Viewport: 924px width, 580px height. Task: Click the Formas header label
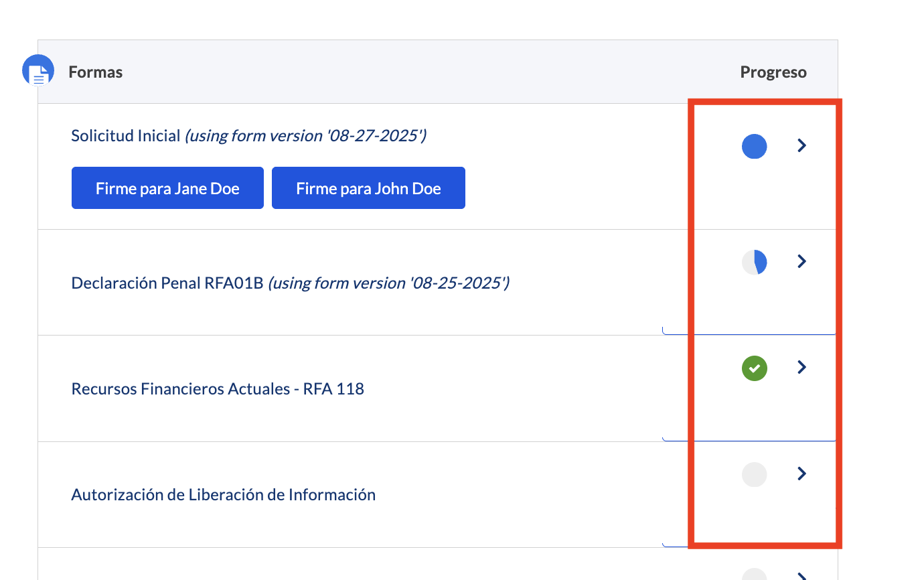pos(96,72)
